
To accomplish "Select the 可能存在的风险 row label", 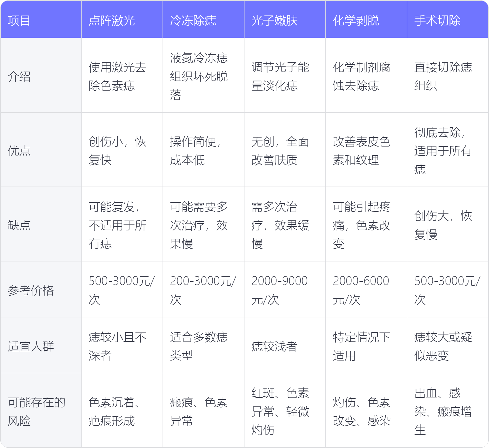I will coord(36,411).
